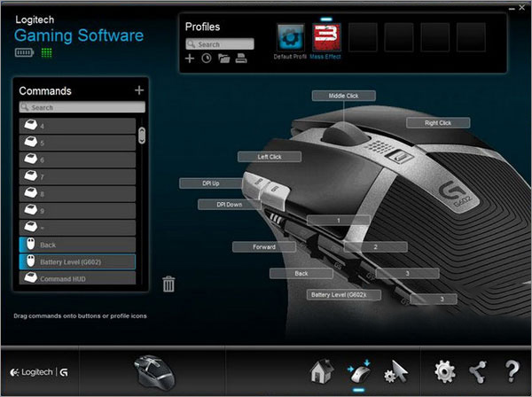
Task: Open the Home screen house icon
Action: tap(322, 371)
